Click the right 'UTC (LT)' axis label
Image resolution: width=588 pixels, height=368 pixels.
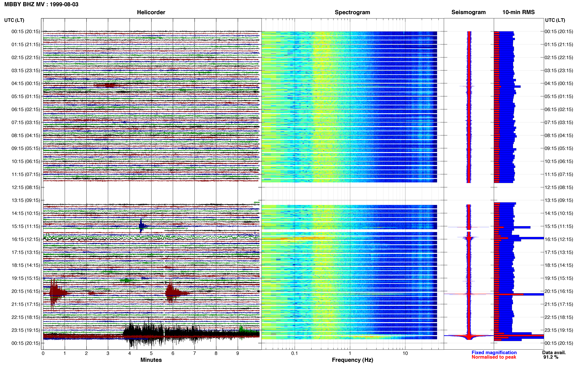(555, 20)
